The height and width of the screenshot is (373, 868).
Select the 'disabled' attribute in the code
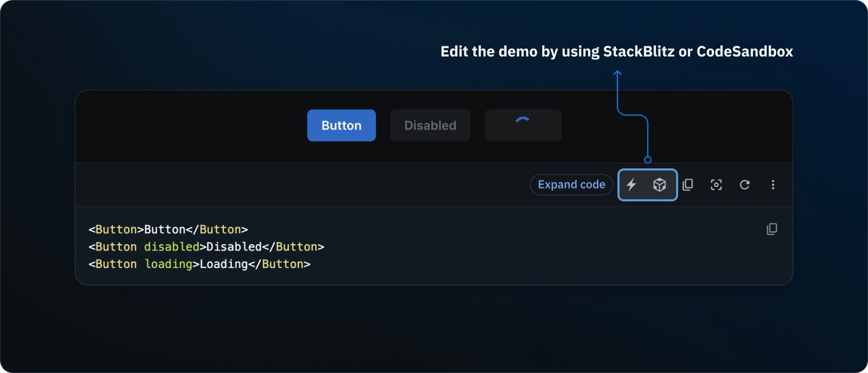[x=172, y=247]
